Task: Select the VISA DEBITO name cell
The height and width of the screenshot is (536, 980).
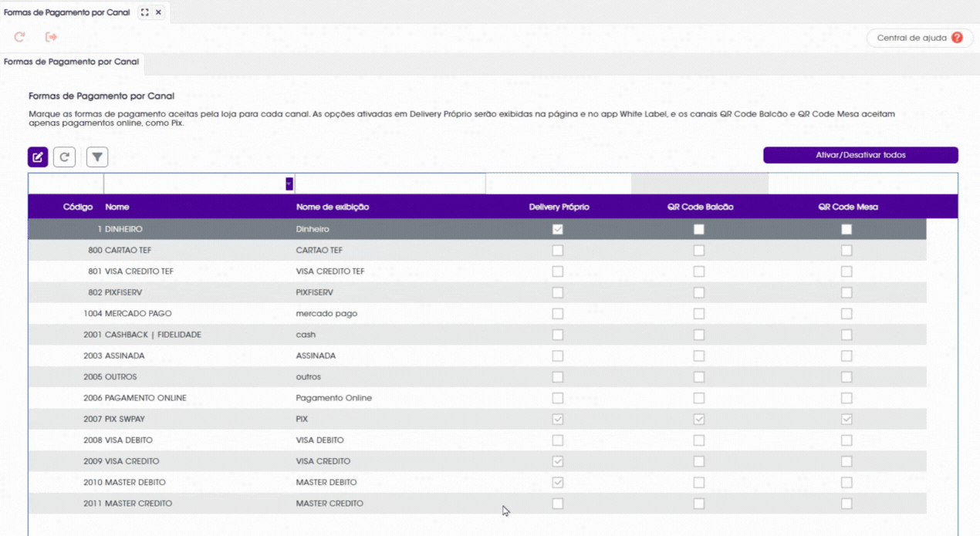Action: [x=129, y=440]
